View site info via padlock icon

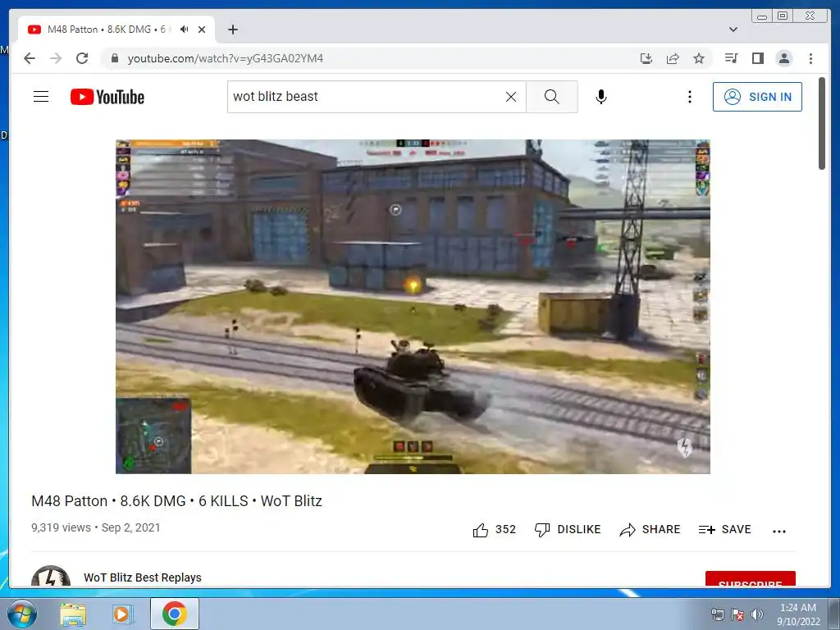coord(114,58)
